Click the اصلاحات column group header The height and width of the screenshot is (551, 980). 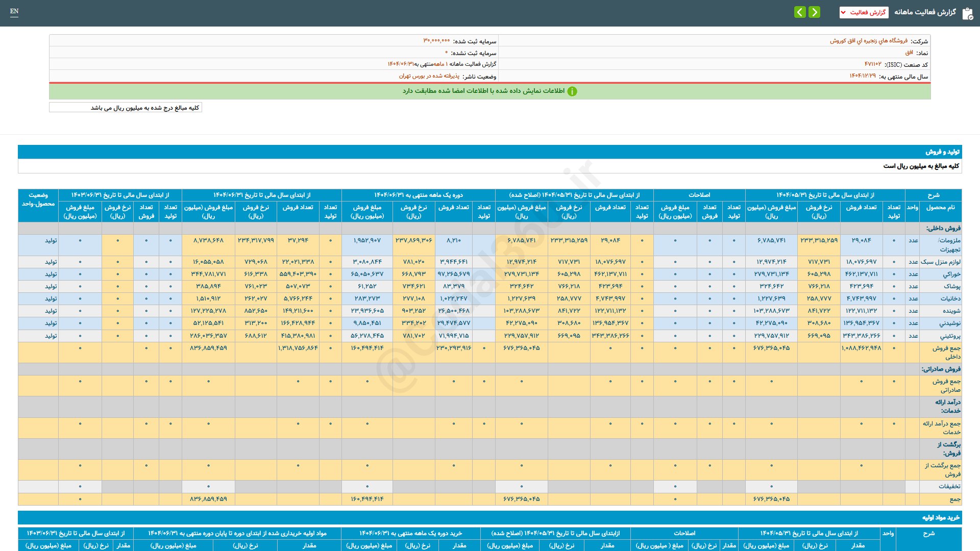coord(699,195)
